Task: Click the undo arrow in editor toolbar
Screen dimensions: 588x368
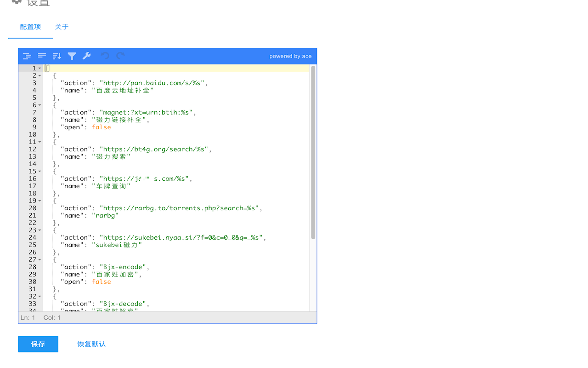Action: click(x=105, y=56)
